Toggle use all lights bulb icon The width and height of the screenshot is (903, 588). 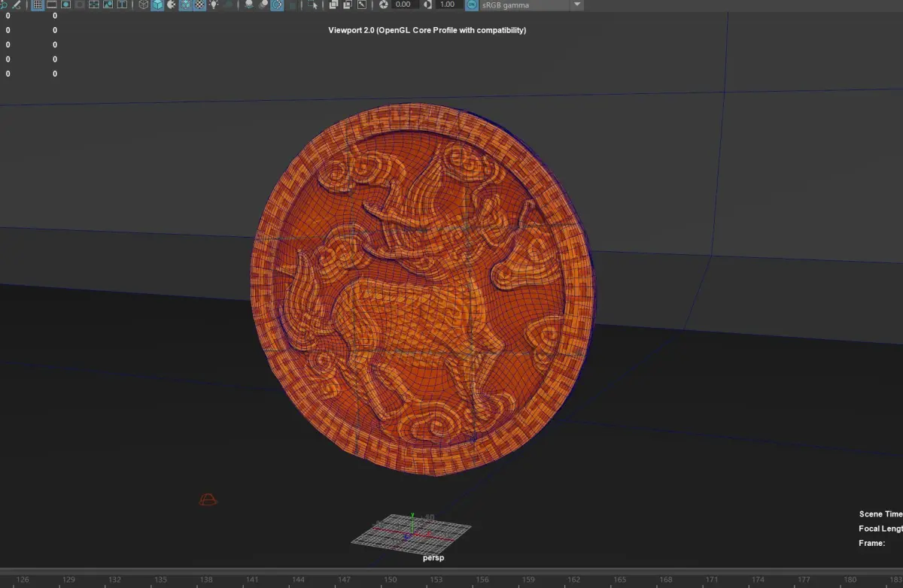(214, 5)
